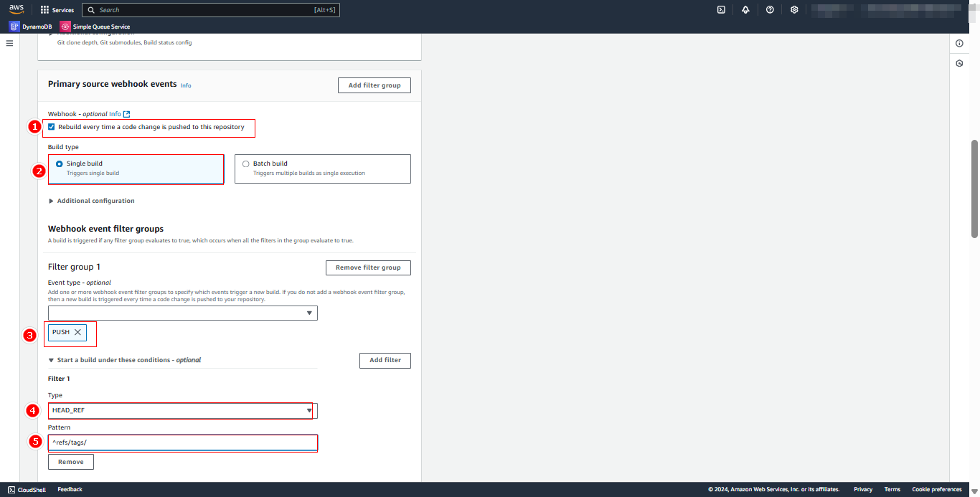Open the Services grid menu
980x497 pixels.
[57, 10]
